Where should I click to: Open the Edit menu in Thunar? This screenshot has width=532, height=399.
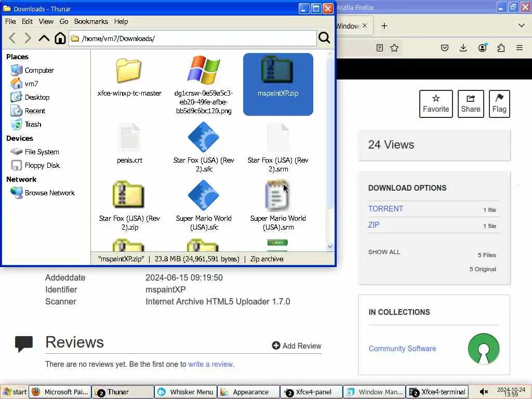coord(27,21)
